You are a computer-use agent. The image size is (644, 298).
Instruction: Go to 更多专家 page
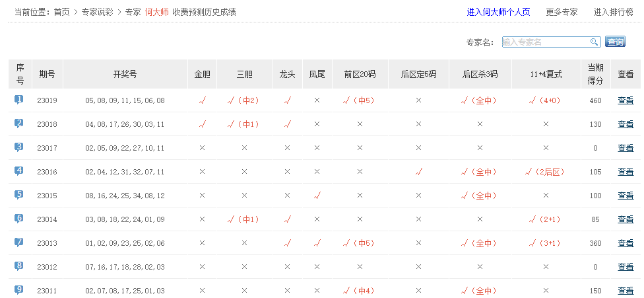pos(562,12)
